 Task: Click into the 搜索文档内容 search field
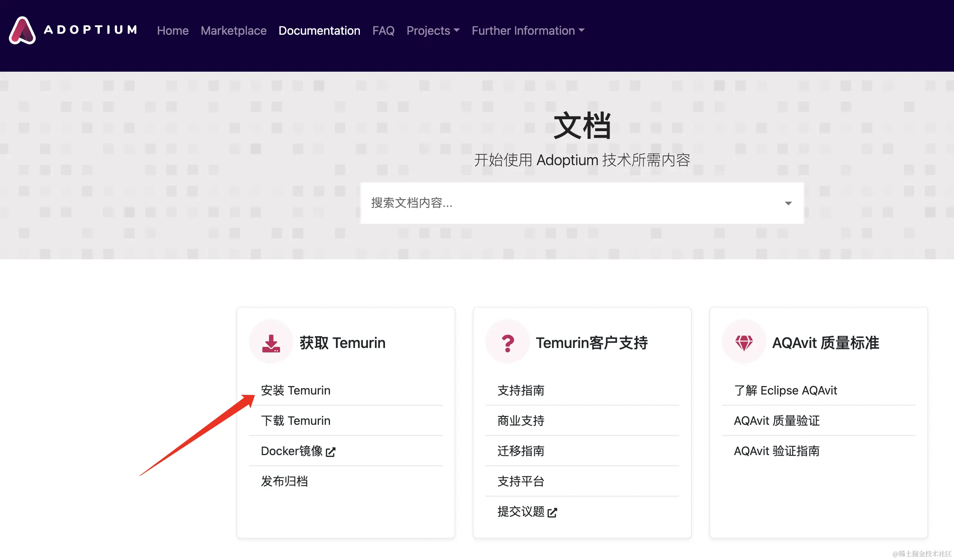pyautogui.click(x=568, y=203)
